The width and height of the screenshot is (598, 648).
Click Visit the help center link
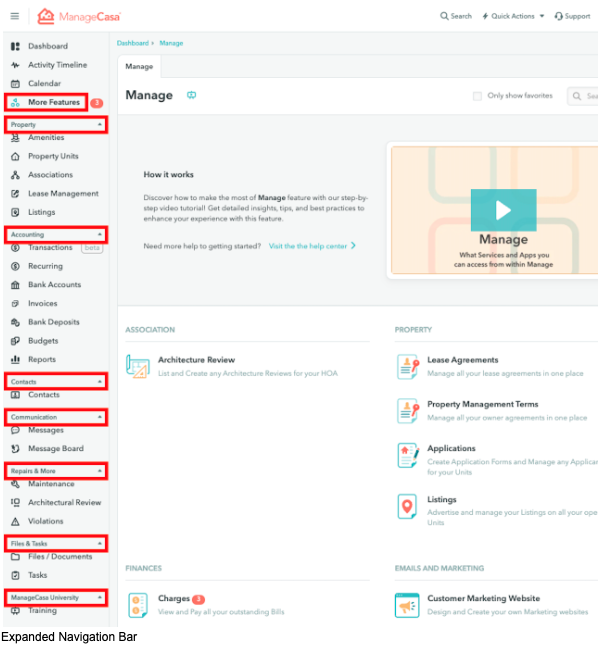point(312,246)
